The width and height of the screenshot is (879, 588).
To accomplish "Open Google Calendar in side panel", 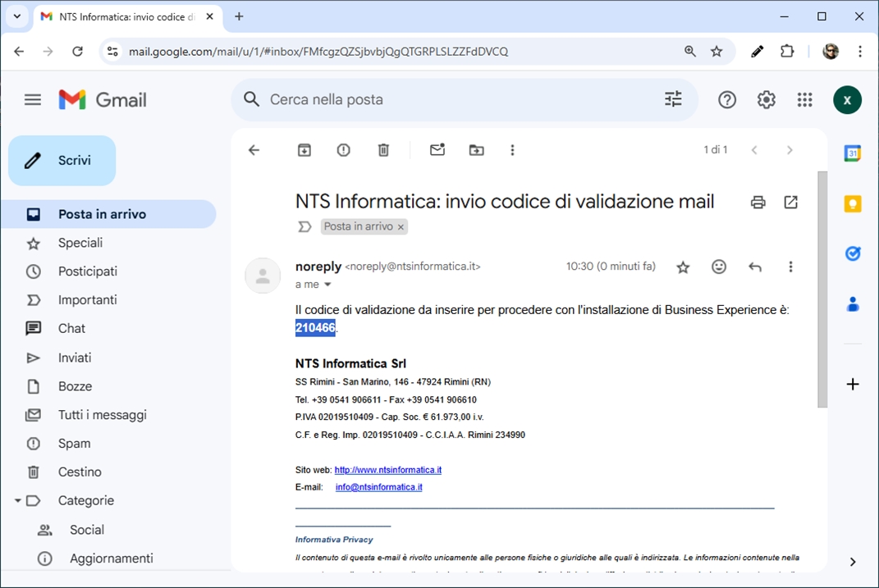I will (853, 153).
